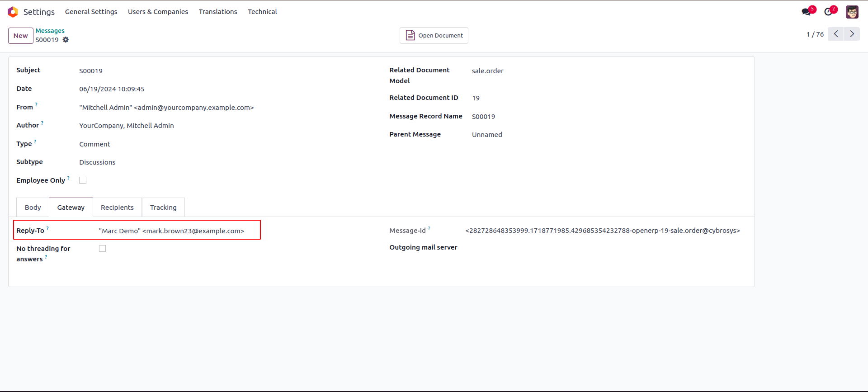
Task: Click the help tooltip next to Reply-To
Action: click(x=47, y=228)
